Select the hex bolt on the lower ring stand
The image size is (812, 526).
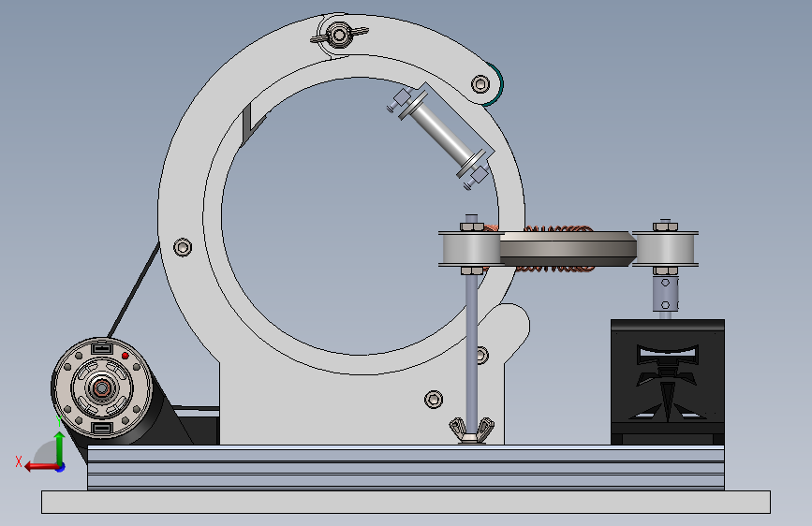pyautogui.click(x=434, y=399)
